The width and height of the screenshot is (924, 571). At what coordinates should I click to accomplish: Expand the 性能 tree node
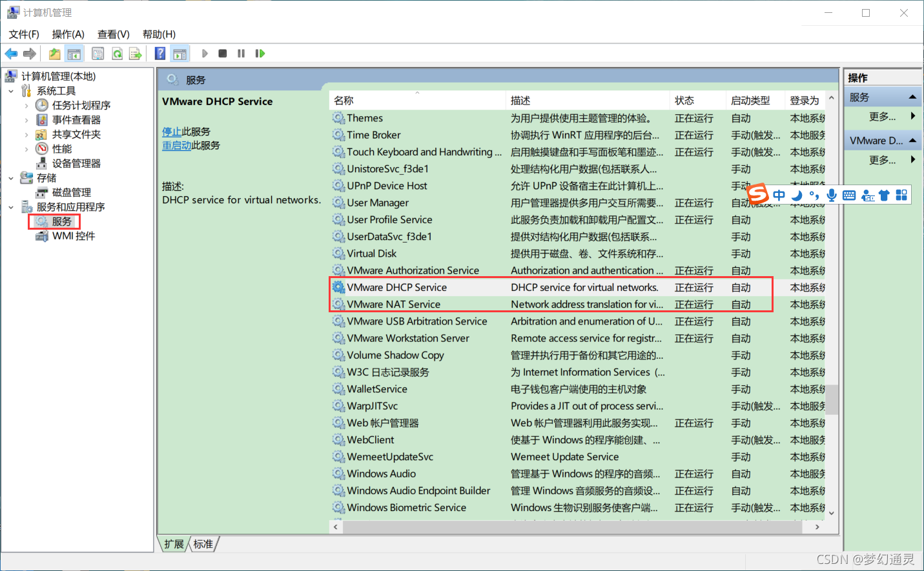point(26,149)
